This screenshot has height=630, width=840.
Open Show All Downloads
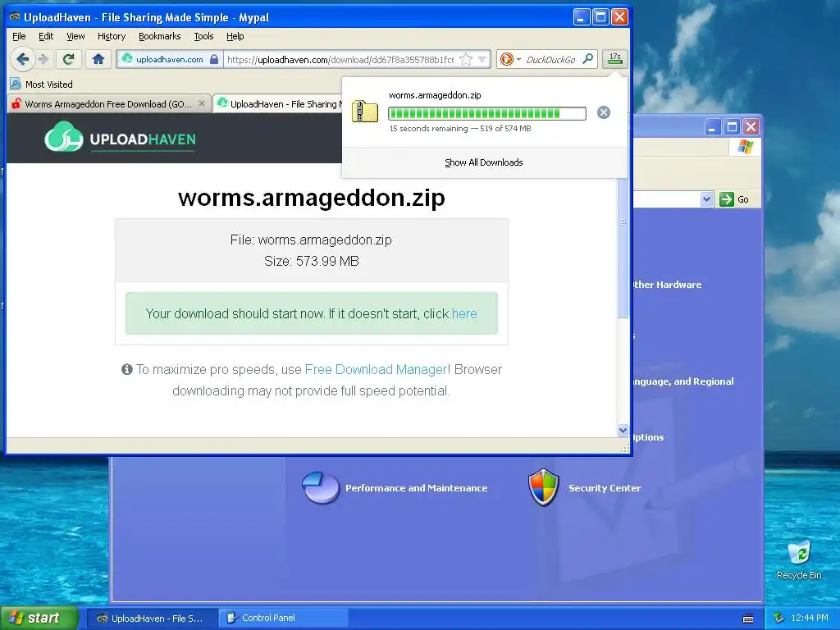pyautogui.click(x=484, y=162)
